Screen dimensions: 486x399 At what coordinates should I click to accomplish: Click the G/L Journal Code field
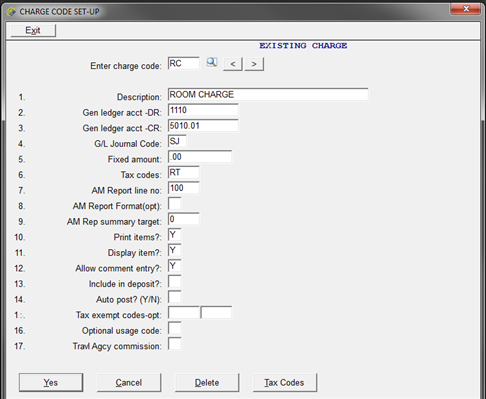(177, 141)
